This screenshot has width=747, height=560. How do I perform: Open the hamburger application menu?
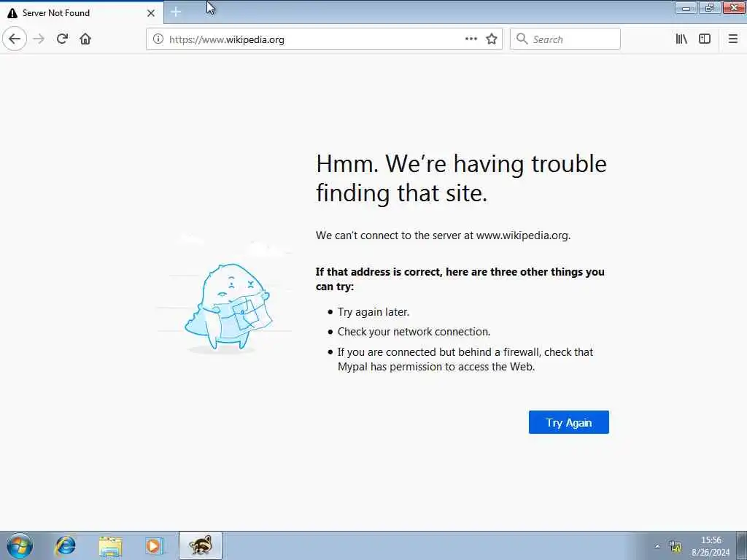(x=732, y=39)
